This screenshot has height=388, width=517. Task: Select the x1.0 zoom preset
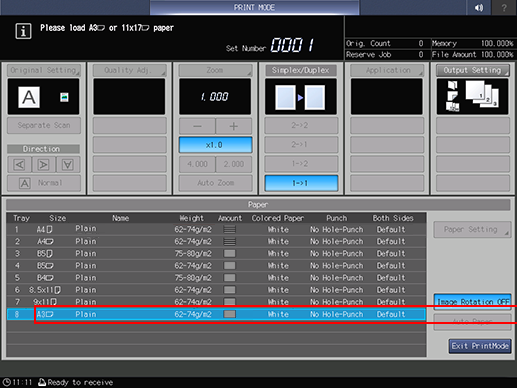click(x=215, y=145)
